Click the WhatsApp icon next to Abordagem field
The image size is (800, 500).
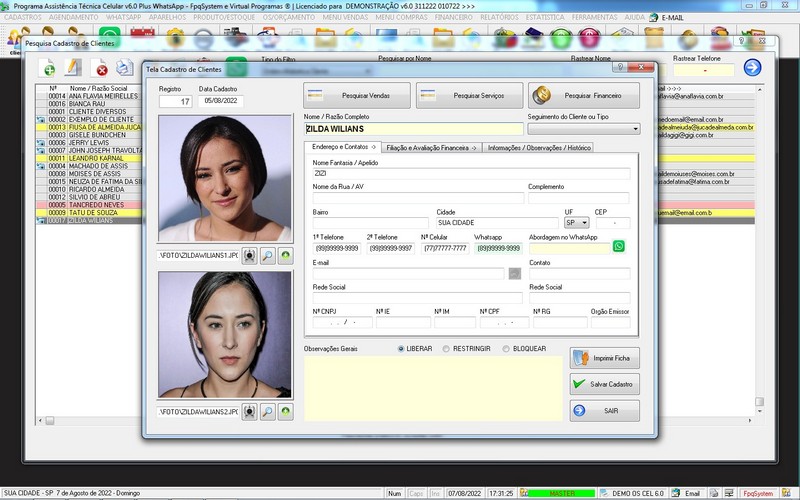point(618,247)
